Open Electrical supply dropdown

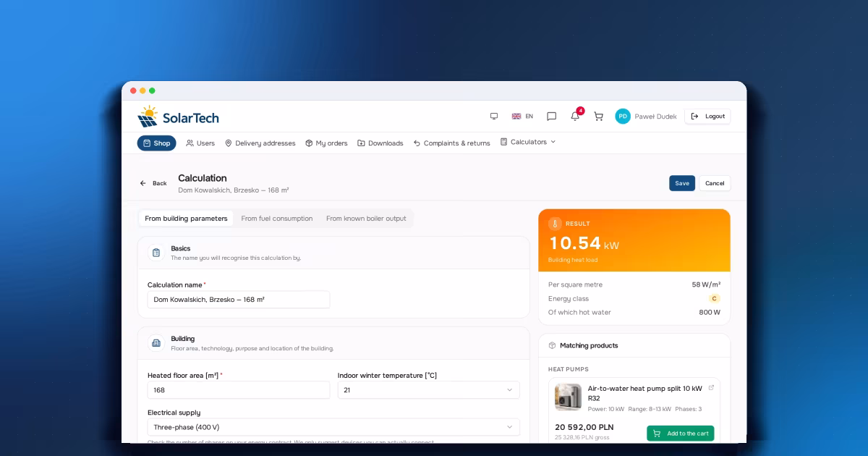333,427
